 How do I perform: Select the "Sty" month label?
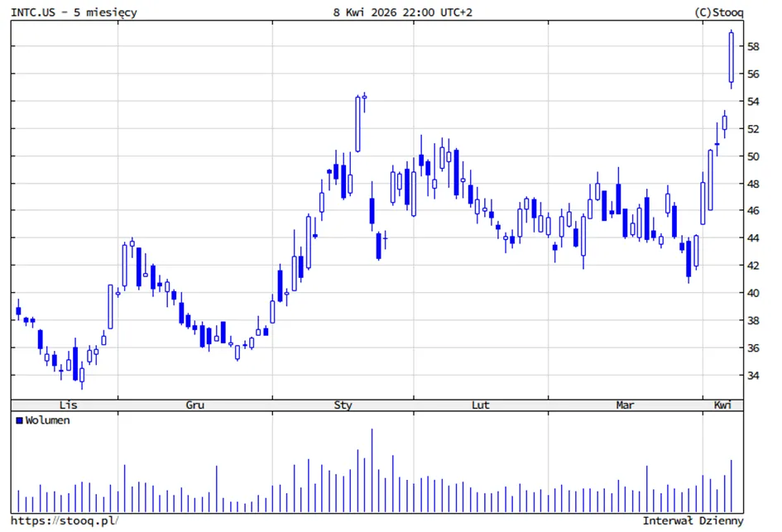click(343, 405)
